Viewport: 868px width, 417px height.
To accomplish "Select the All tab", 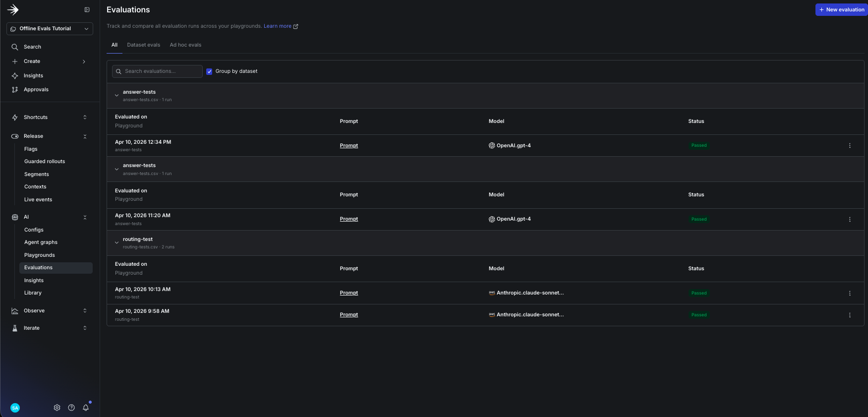I will (115, 45).
